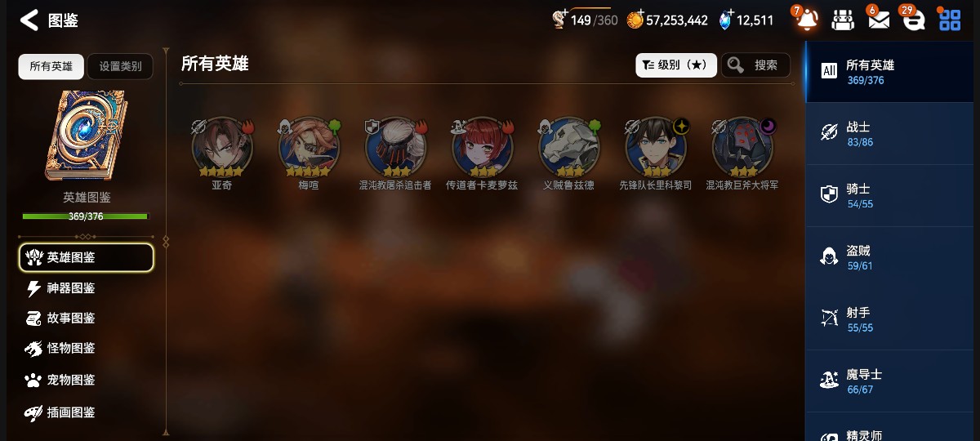Open the four-square main menu icon
Image resolution: width=980 pixels, height=441 pixels.
pyautogui.click(x=950, y=20)
